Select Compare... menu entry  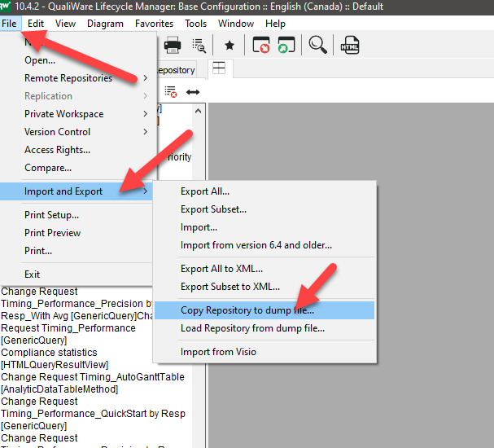click(x=77, y=168)
